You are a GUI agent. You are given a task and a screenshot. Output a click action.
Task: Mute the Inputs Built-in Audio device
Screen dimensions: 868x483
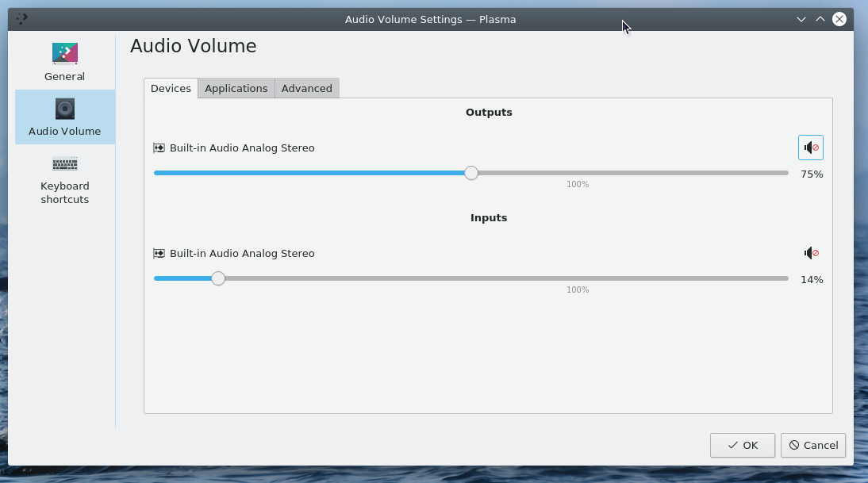[810, 253]
